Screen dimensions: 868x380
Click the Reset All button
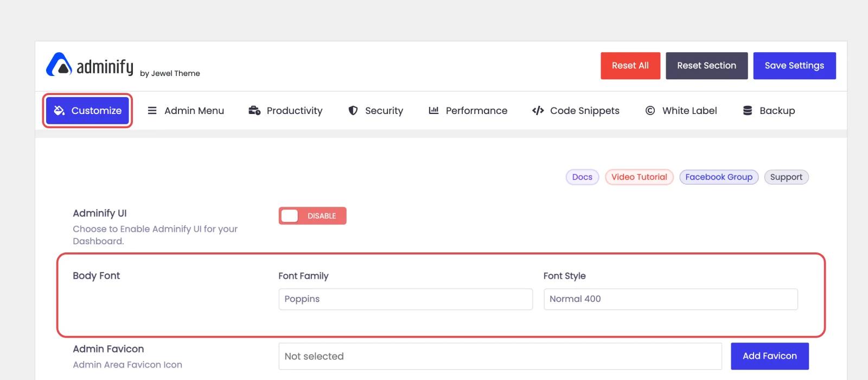click(x=630, y=66)
